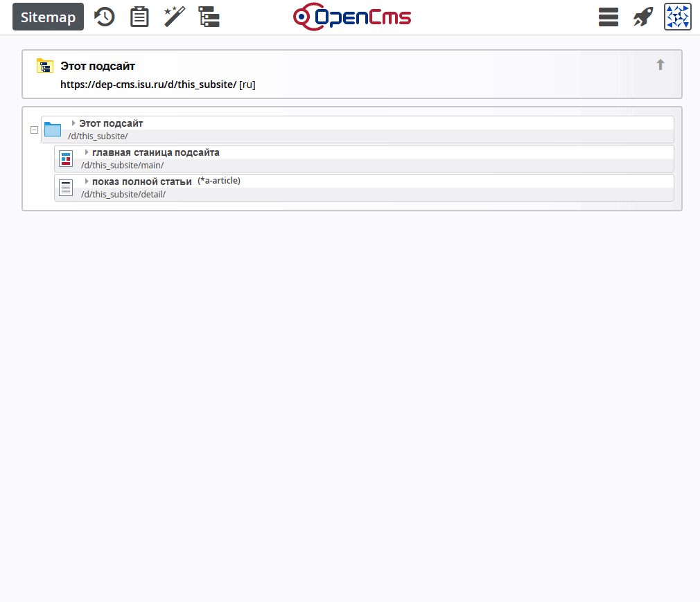Click the OpenCms logo
The height and width of the screenshot is (602, 700).
click(351, 17)
